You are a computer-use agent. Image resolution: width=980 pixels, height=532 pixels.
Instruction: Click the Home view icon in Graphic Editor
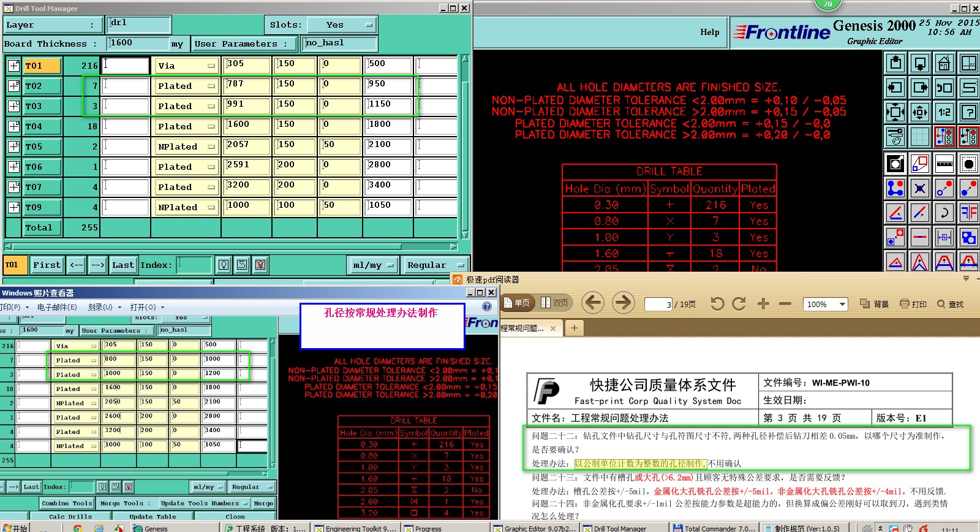(x=944, y=63)
